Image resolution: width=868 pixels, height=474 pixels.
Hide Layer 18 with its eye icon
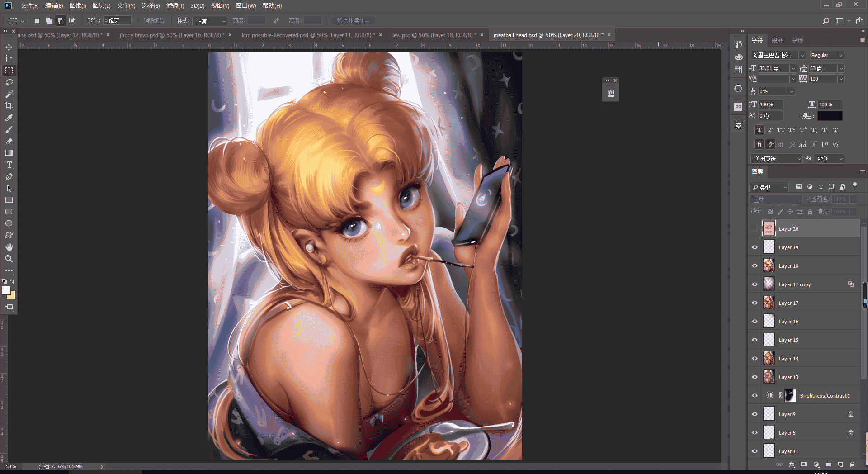click(755, 266)
